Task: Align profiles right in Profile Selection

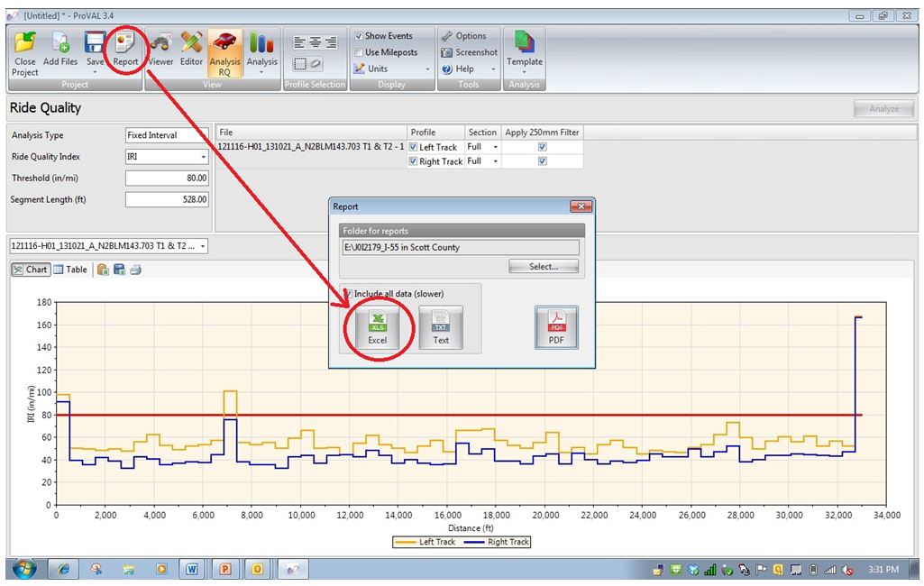Action: point(331,42)
